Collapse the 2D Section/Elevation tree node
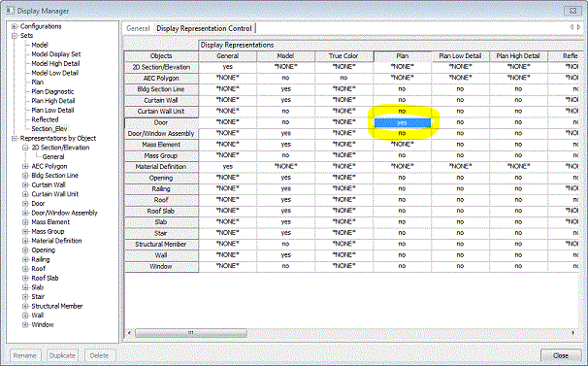 pos(25,148)
